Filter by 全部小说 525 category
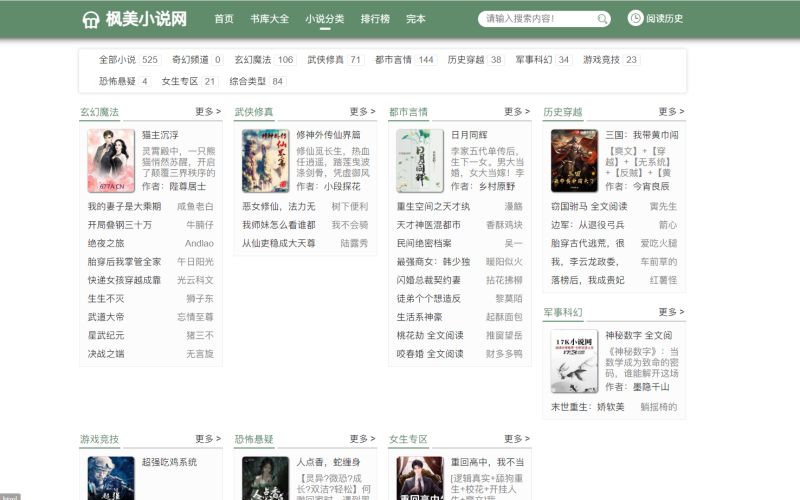The height and width of the screenshot is (500, 800). 130,60
